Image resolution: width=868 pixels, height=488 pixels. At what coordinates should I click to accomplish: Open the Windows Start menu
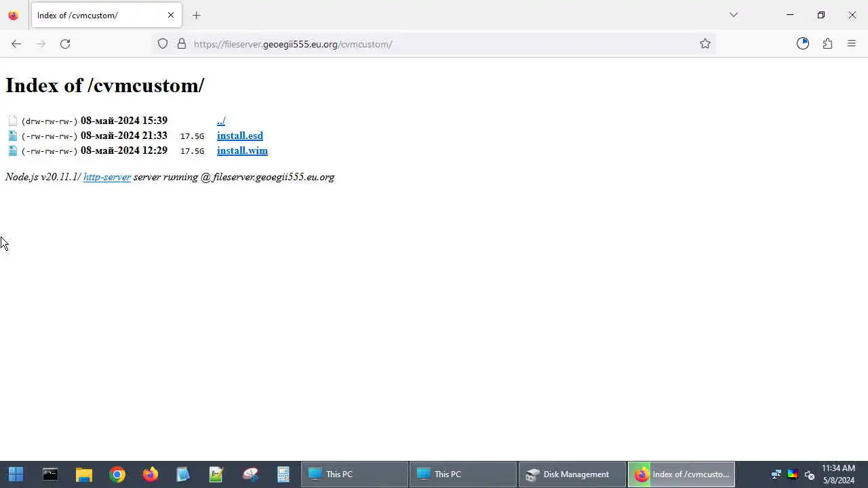click(x=16, y=474)
